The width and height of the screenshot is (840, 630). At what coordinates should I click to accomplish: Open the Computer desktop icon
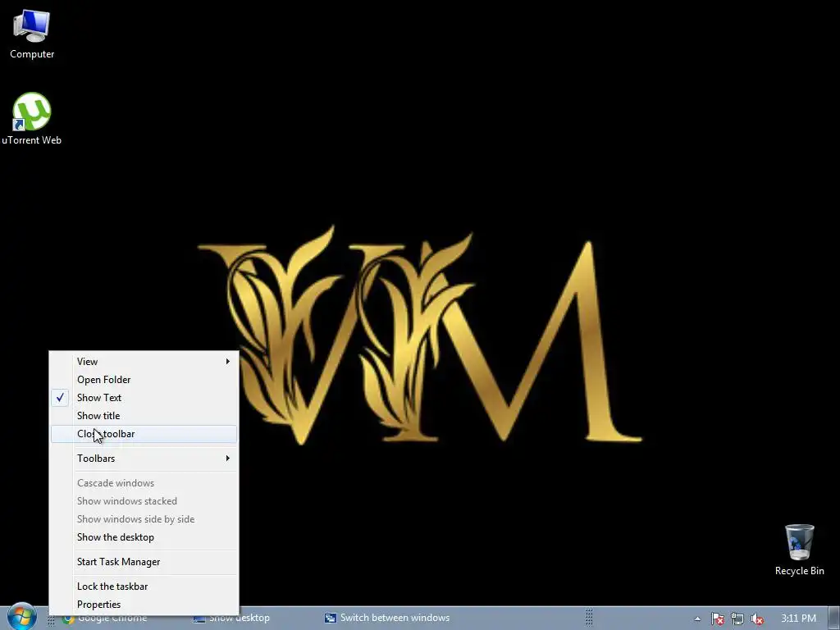pos(32,34)
